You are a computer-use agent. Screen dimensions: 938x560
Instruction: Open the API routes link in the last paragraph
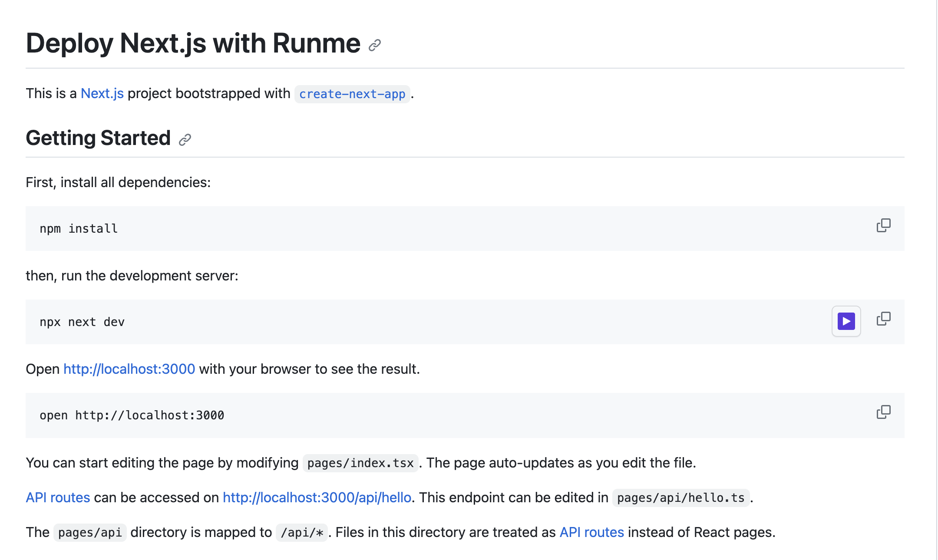tap(591, 532)
